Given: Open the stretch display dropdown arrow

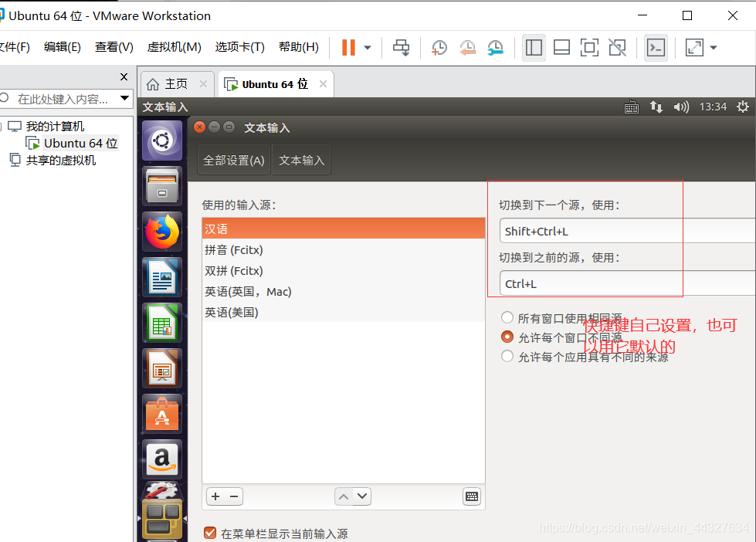Looking at the screenshot, I should [x=714, y=47].
